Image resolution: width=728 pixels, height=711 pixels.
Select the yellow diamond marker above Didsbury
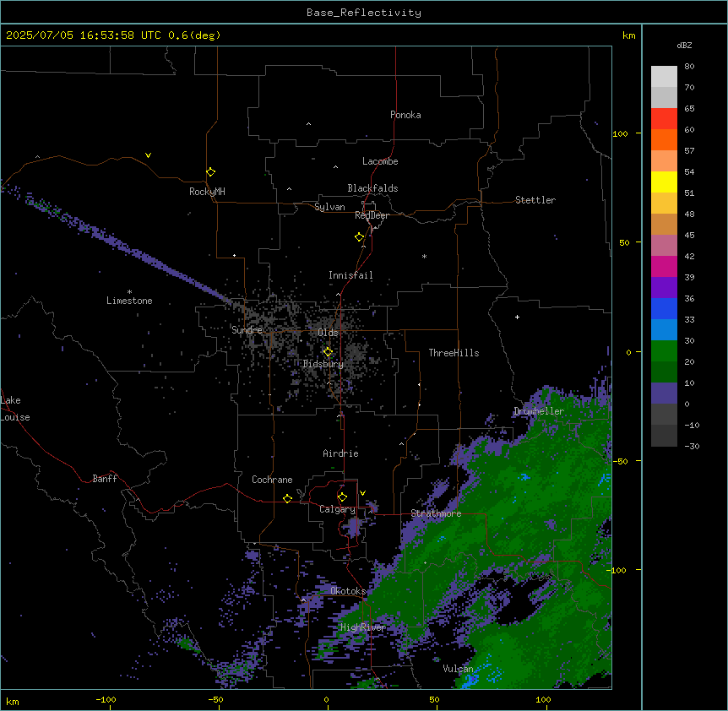coord(328,352)
